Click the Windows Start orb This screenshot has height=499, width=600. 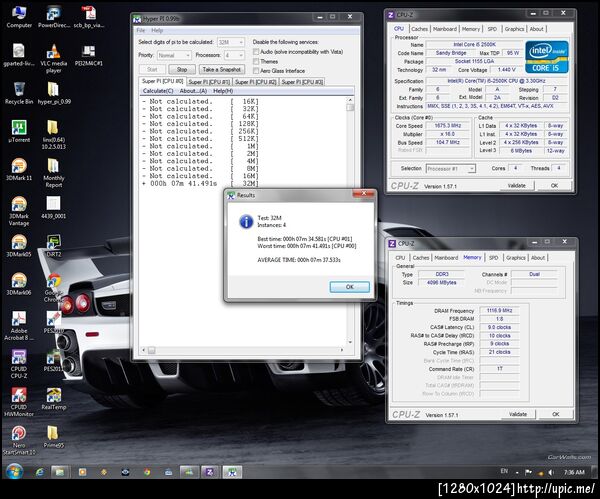click(13, 471)
